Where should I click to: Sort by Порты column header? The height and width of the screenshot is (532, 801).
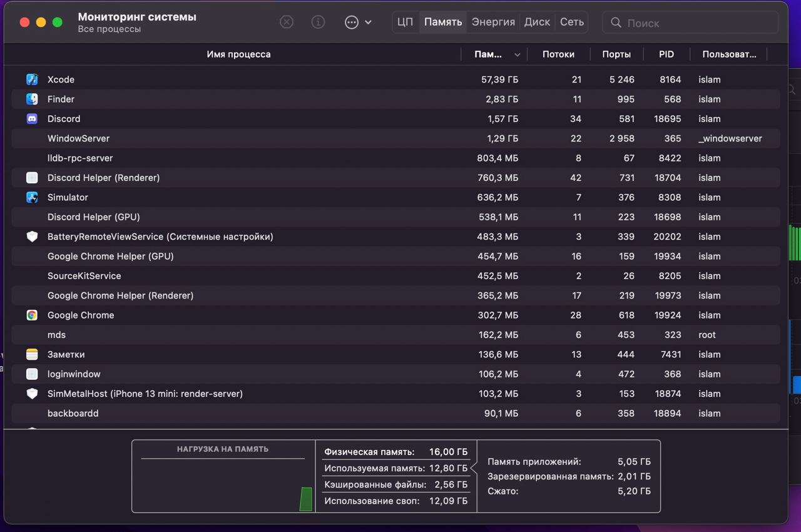pos(616,54)
